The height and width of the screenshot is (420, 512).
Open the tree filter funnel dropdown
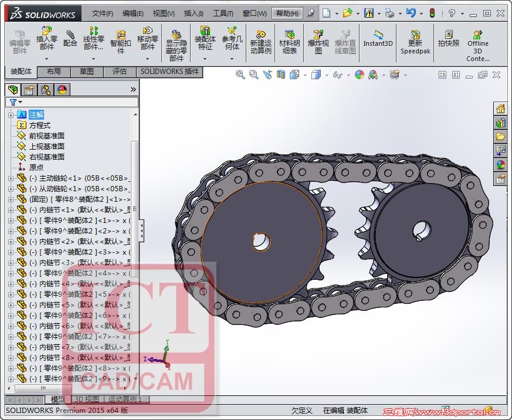tap(16, 102)
